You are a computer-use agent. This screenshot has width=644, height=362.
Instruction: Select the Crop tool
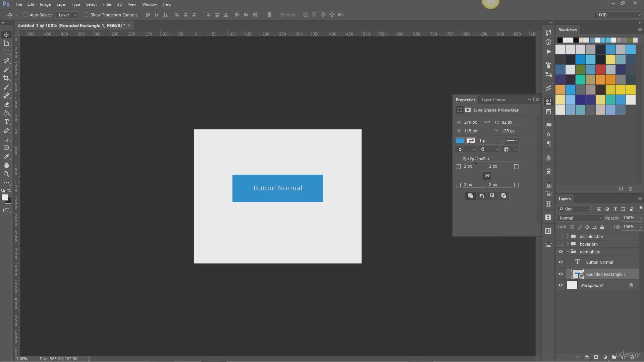(6, 78)
